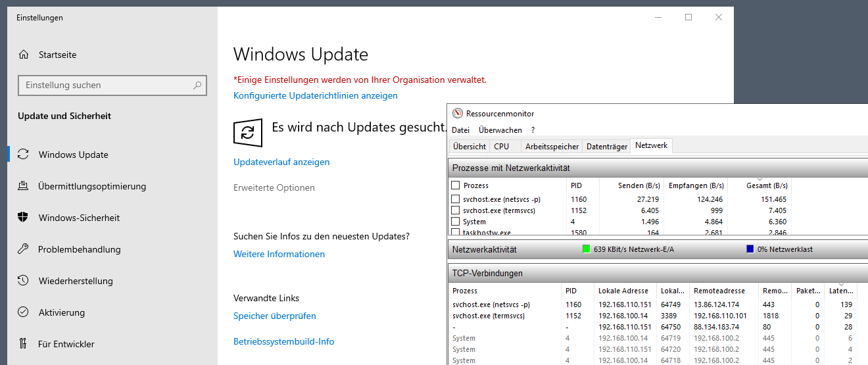Check the taskhostw.exe process checkbox
Screen dimensions: 868x365
coord(455,232)
